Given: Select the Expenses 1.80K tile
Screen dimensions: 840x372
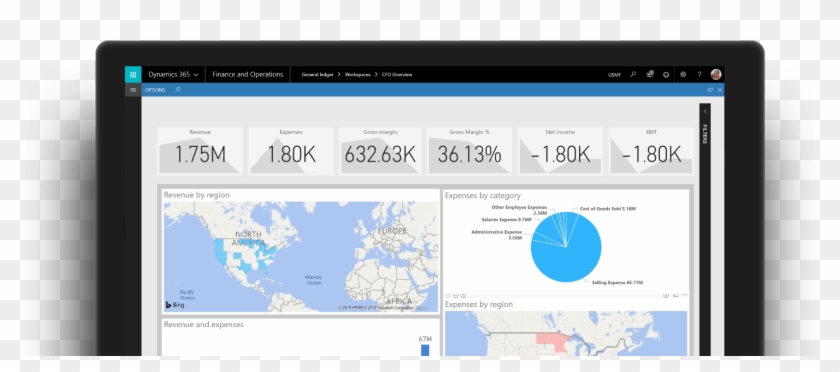Looking at the screenshot, I should tap(291, 151).
